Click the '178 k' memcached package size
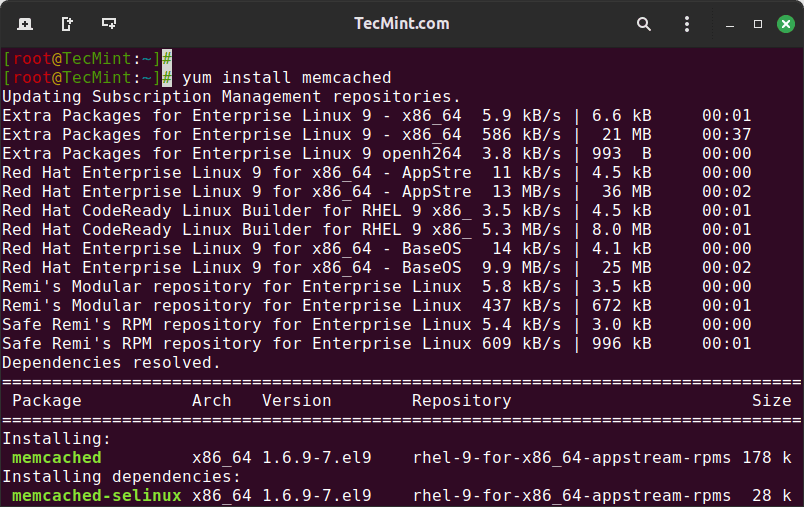This screenshot has width=804, height=507. tap(767, 458)
